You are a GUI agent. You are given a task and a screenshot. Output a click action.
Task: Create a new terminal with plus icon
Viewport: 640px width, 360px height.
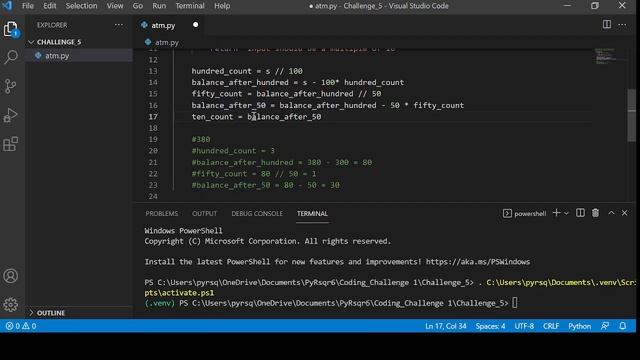[556, 213]
